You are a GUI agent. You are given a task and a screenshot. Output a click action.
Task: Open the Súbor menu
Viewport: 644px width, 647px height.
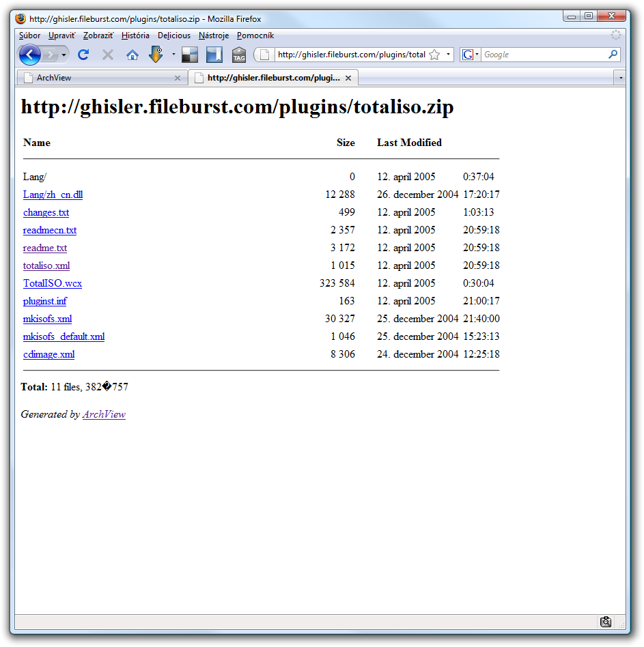tap(30, 35)
